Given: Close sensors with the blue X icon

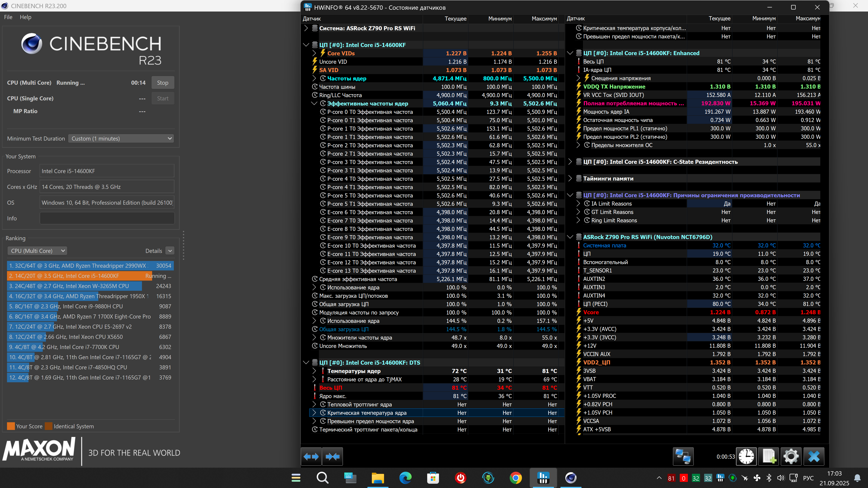Looking at the screenshot, I should point(814,456).
